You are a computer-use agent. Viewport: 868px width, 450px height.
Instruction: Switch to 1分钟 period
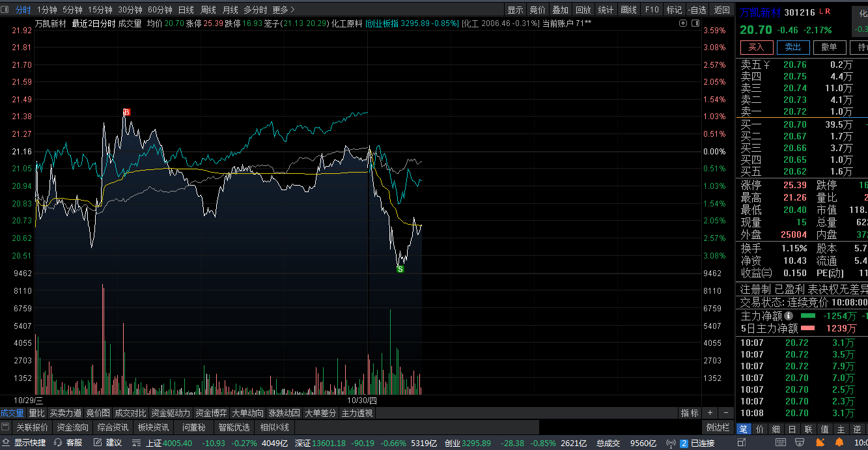[47, 10]
